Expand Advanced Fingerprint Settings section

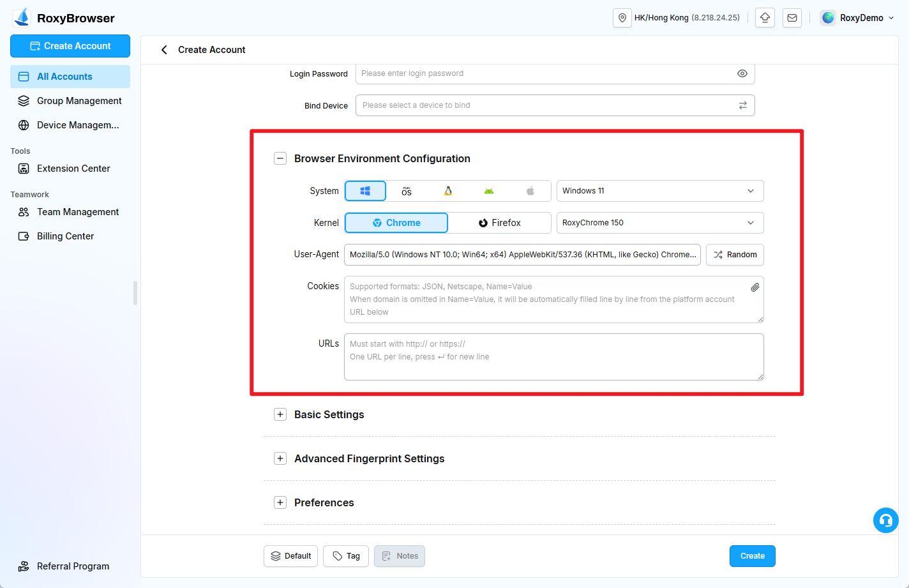pos(280,458)
